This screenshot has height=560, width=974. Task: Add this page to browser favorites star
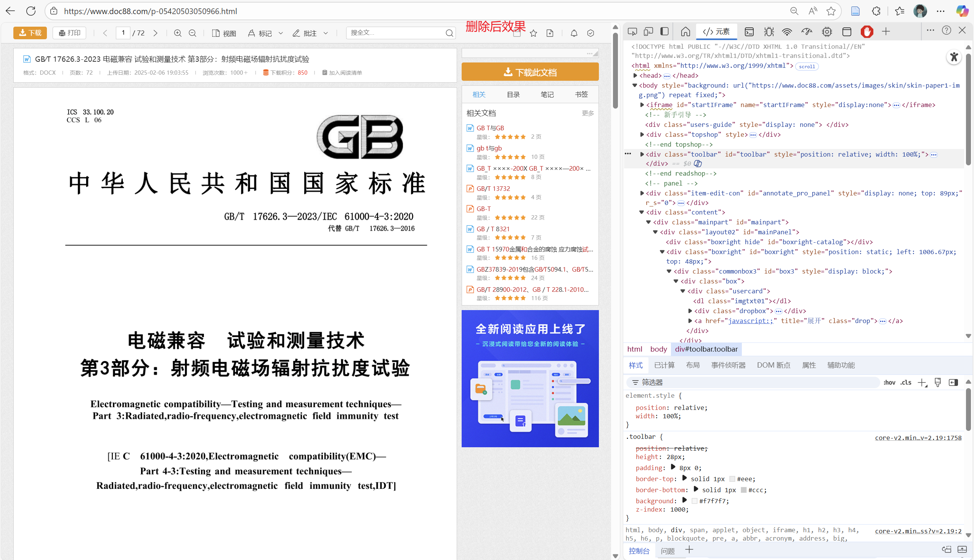point(831,11)
